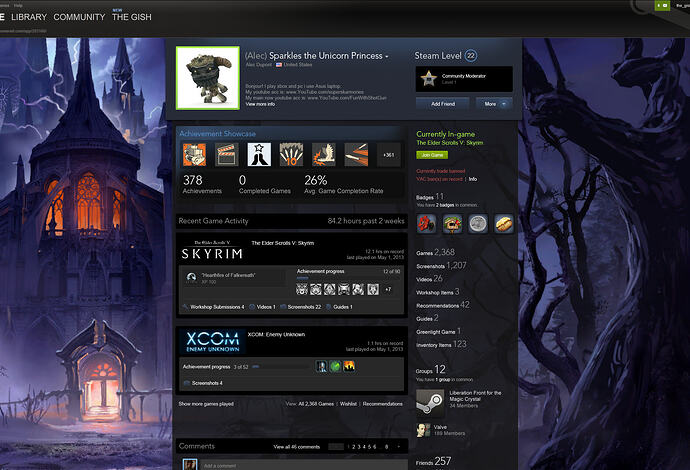Open the Hearthfire of Falkreath badge icon

191,277
